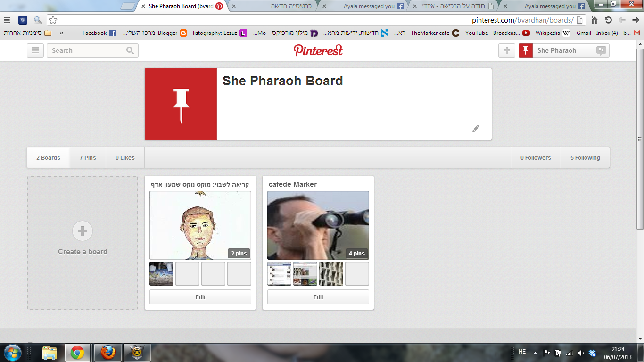Bookmark this page with the star icon

pos(53,20)
